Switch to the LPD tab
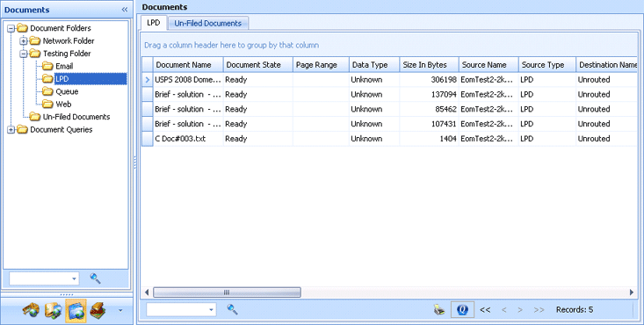 (154, 23)
